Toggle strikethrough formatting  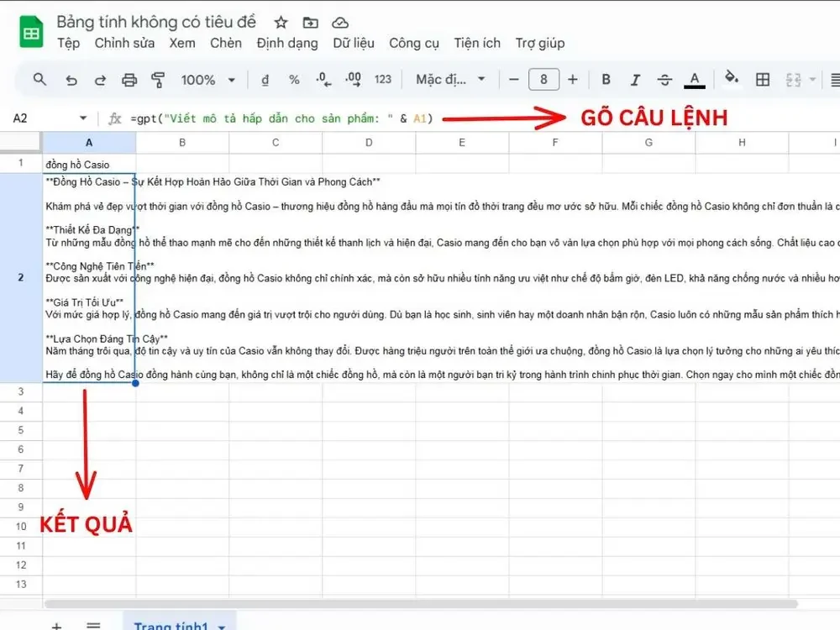pos(664,80)
